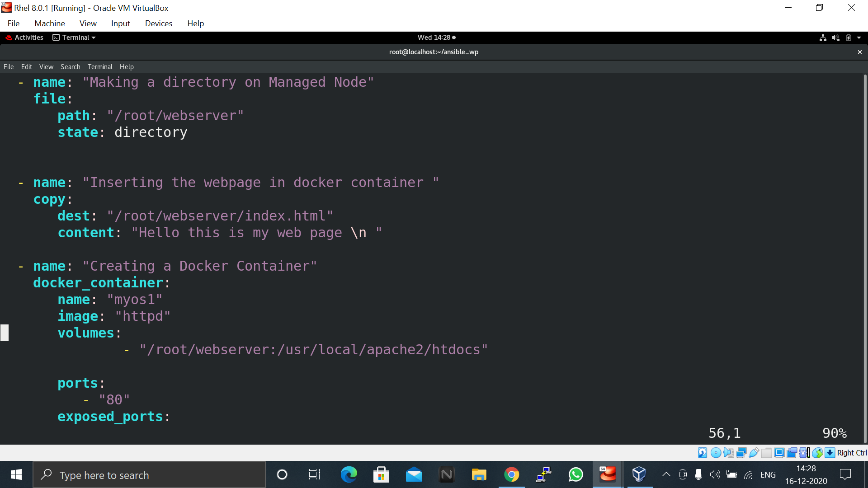The image size is (868, 488).
Task: Show hidden icons in Windows tray
Action: [666, 474]
